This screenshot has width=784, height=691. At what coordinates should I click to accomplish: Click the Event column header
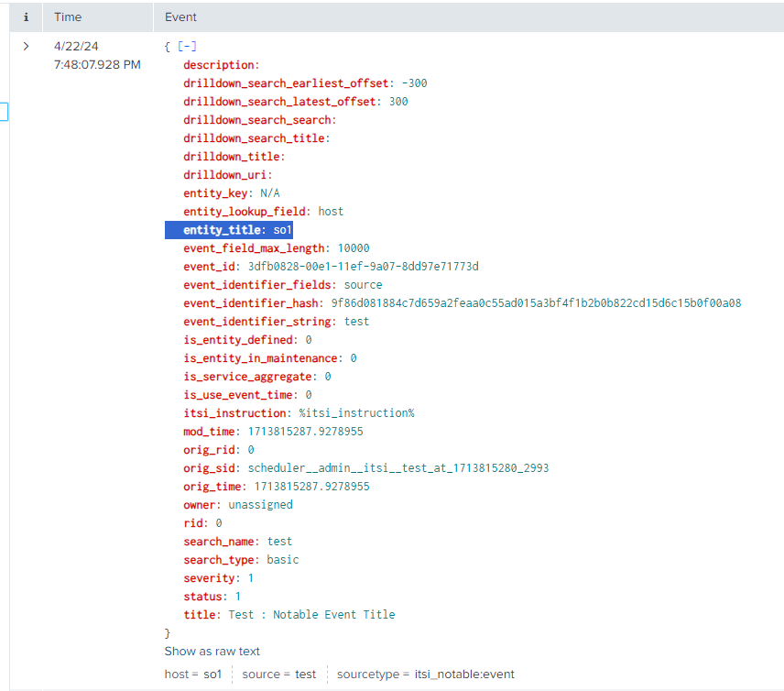point(180,16)
